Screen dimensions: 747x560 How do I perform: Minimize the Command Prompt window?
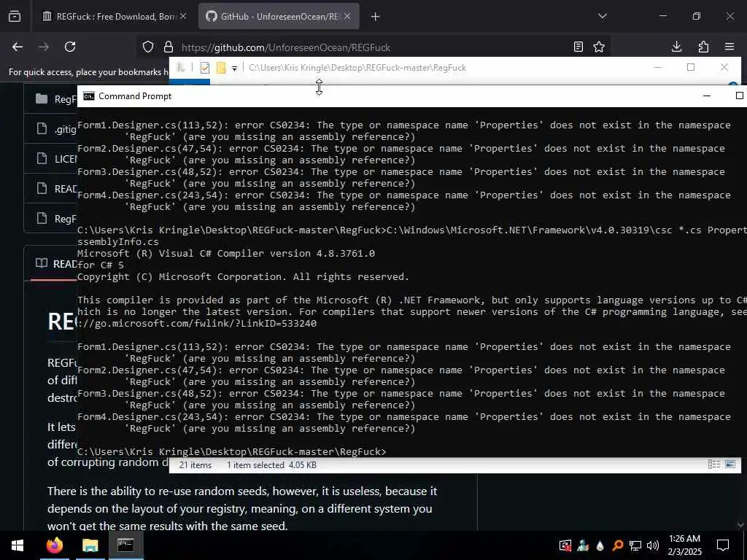point(707,96)
